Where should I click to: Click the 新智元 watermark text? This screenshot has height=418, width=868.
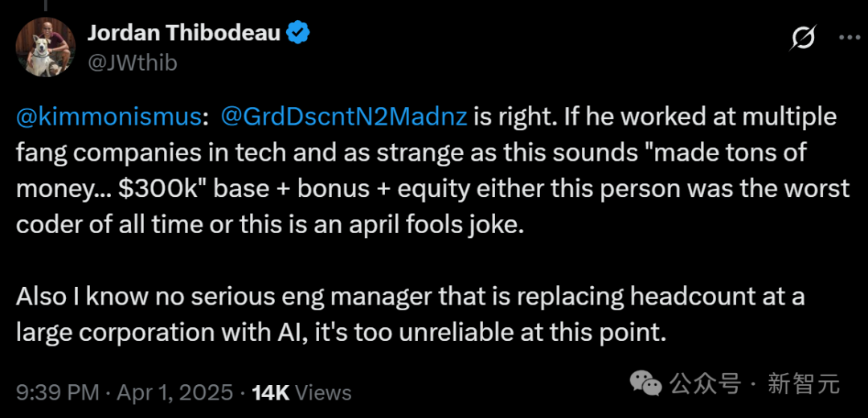tap(803, 383)
